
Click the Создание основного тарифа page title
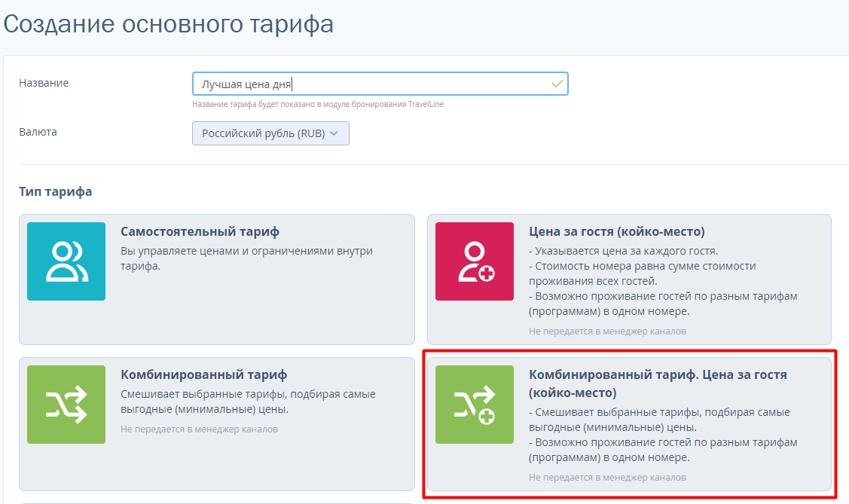169,24
